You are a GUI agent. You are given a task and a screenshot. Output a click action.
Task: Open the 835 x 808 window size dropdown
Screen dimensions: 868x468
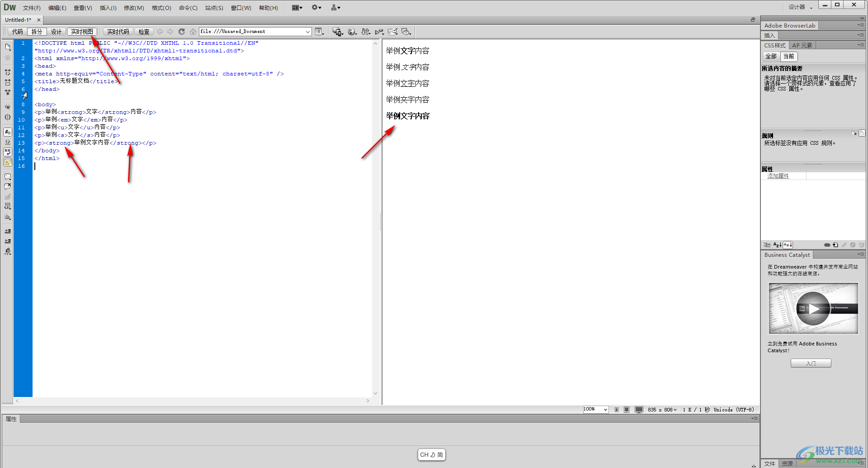[x=675, y=410]
